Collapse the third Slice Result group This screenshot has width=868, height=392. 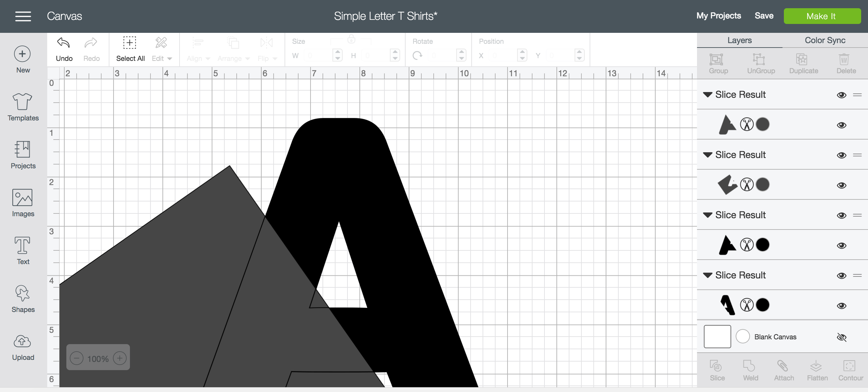pos(708,215)
